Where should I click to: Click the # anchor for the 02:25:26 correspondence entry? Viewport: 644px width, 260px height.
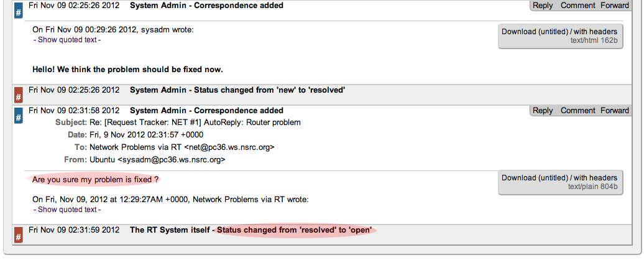18,12
